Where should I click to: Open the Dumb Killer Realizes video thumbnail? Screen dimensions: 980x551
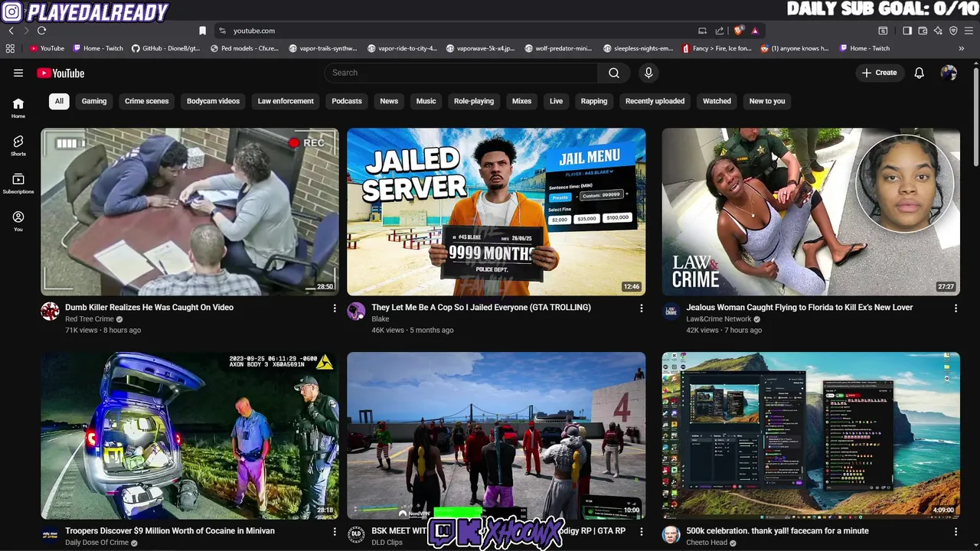(x=190, y=212)
